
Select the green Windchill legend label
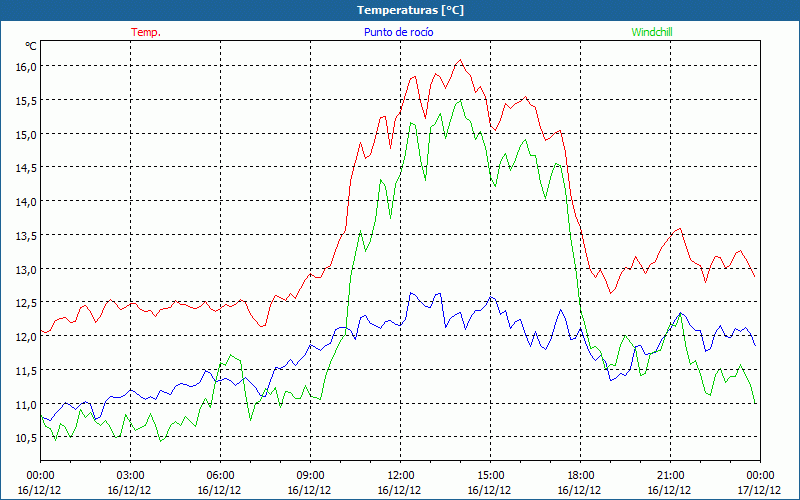coord(652,32)
